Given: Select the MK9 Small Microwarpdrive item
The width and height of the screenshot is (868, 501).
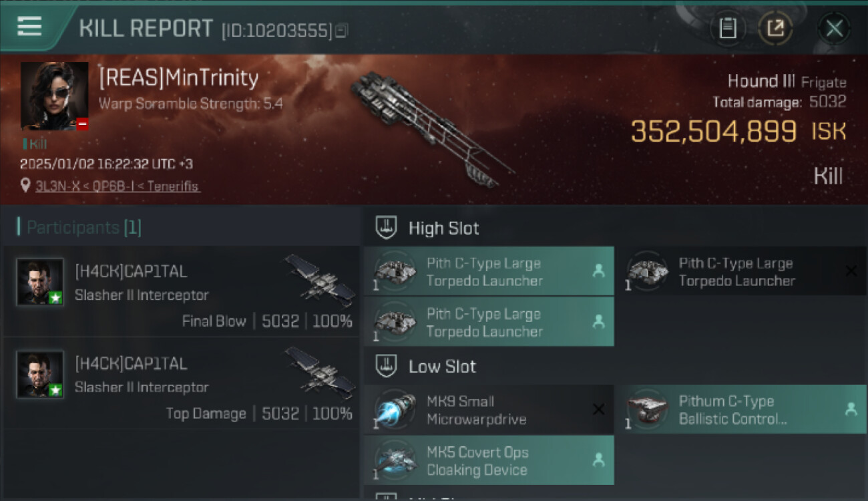Looking at the screenshot, I should (x=489, y=409).
